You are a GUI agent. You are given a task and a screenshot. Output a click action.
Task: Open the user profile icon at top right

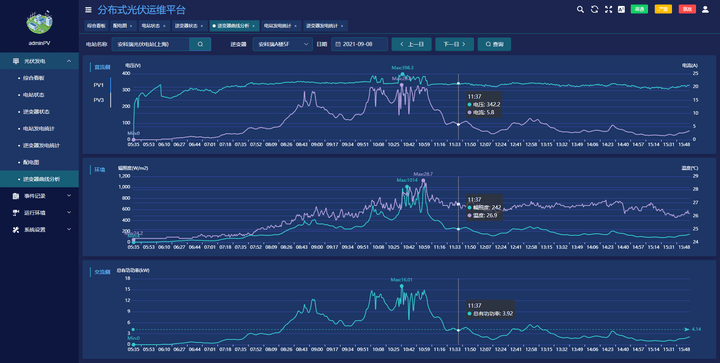click(705, 9)
